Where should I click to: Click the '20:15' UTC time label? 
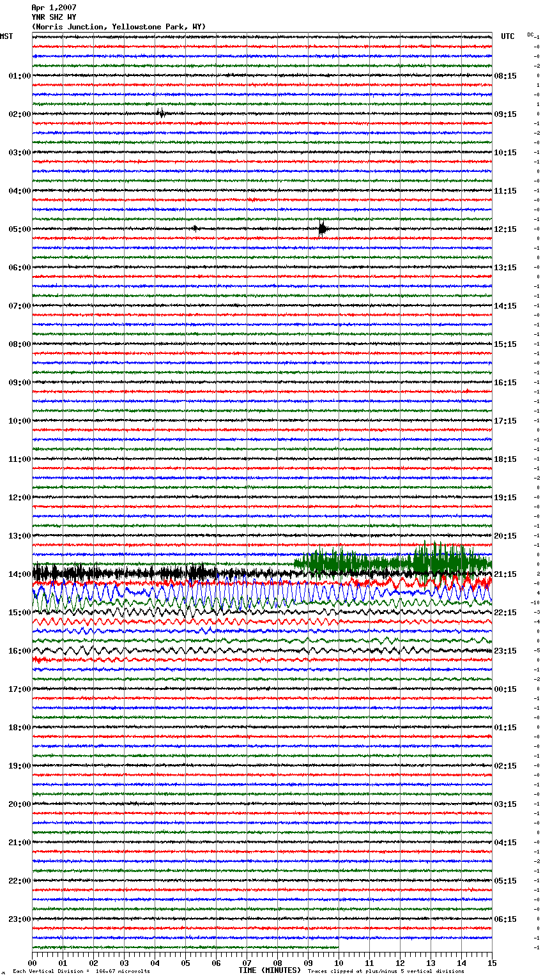pos(505,536)
